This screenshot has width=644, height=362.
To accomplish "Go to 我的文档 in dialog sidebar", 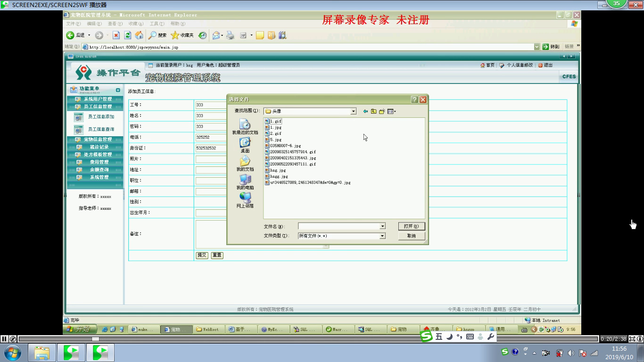I will [245, 164].
